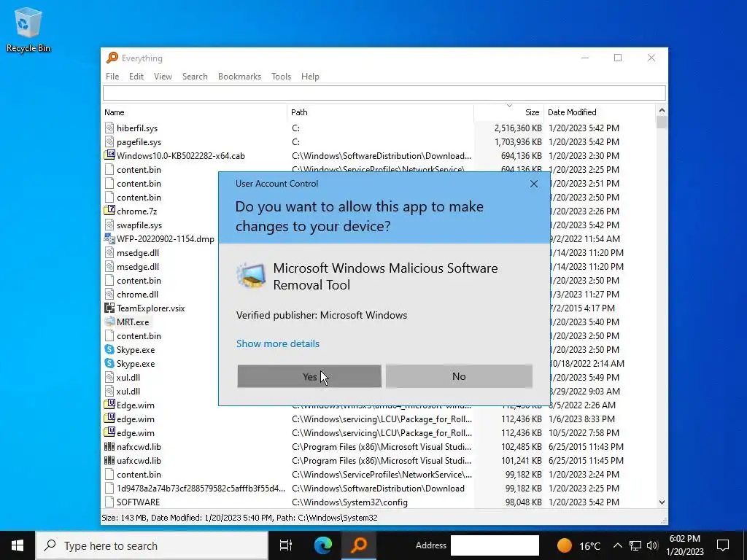Click Yes in the User Account Control dialog
Viewport: 747px width, 560px height.
click(x=309, y=376)
